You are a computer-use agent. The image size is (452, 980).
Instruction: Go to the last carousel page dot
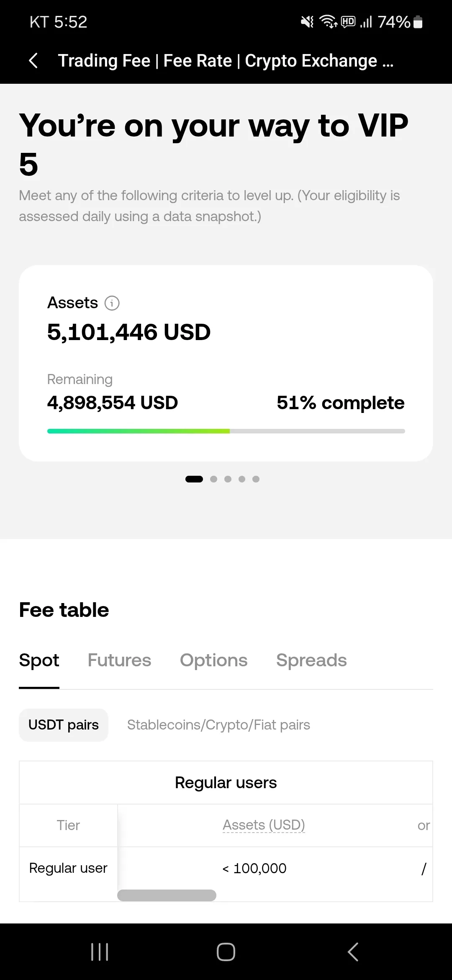point(256,479)
